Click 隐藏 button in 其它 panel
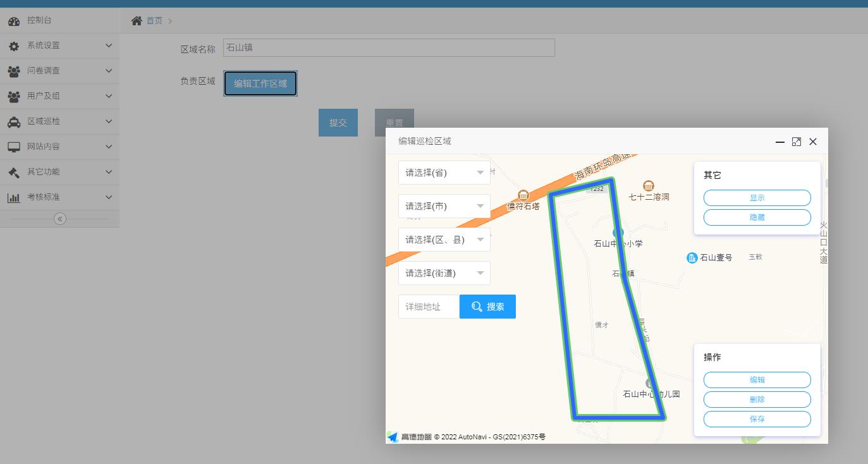868x464 pixels. pyautogui.click(x=757, y=217)
